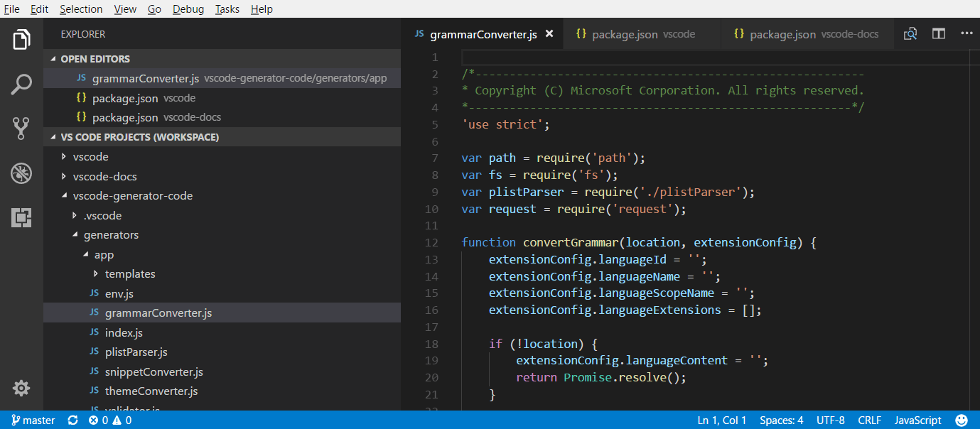The height and width of the screenshot is (429, 980).
Task: Click JavaScript language mode in status bar
Action: tap(917, 420)
